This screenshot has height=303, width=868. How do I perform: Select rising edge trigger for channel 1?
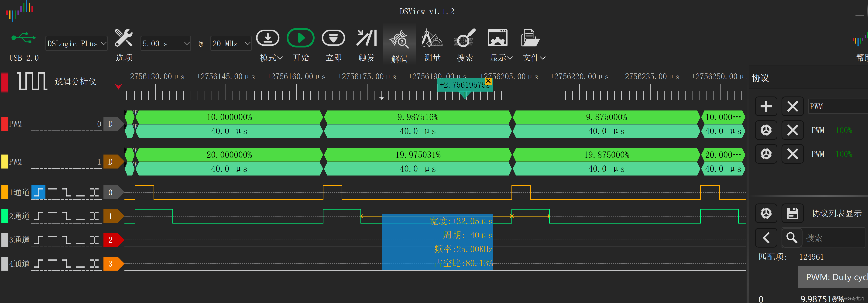[x=38, y=193]
